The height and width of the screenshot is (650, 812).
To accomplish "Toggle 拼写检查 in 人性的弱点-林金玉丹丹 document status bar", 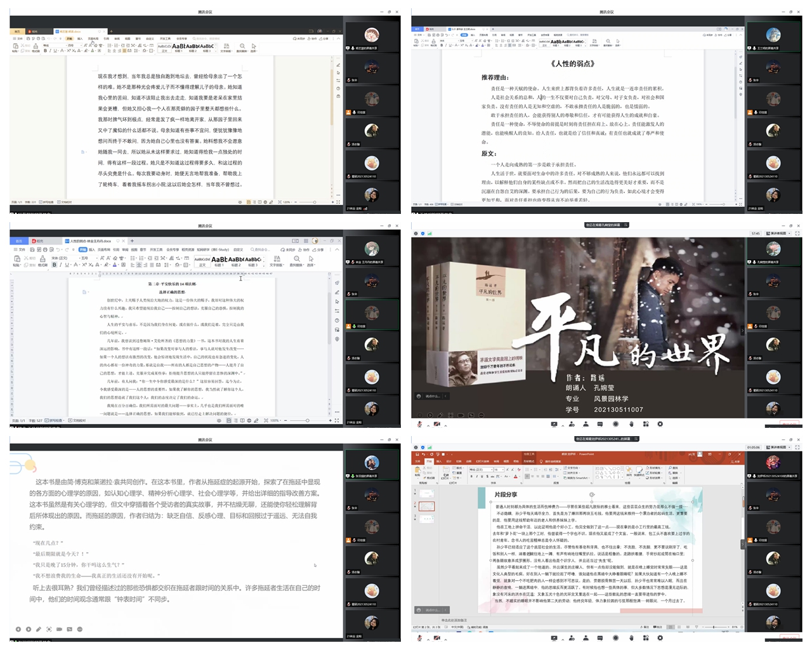I will pyautogui.click(x=55, y=420).
